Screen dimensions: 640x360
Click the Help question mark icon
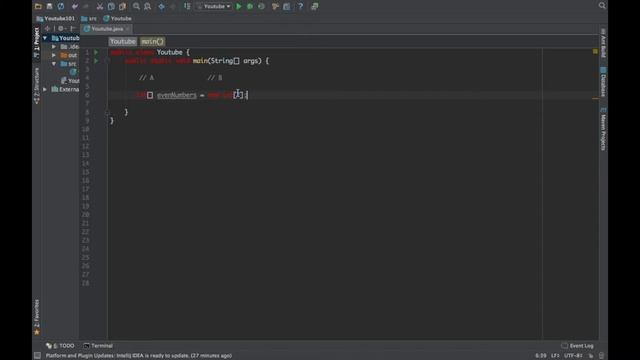click(300, 7)
